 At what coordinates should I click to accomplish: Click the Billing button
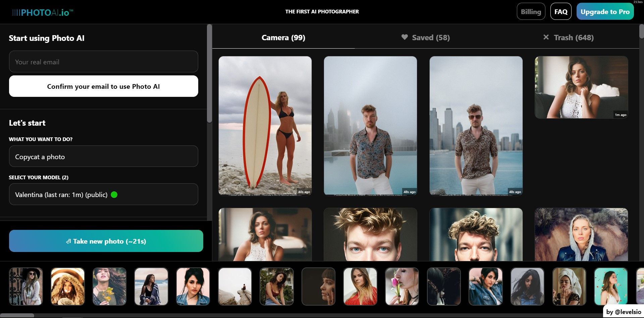tap(531, 12)
